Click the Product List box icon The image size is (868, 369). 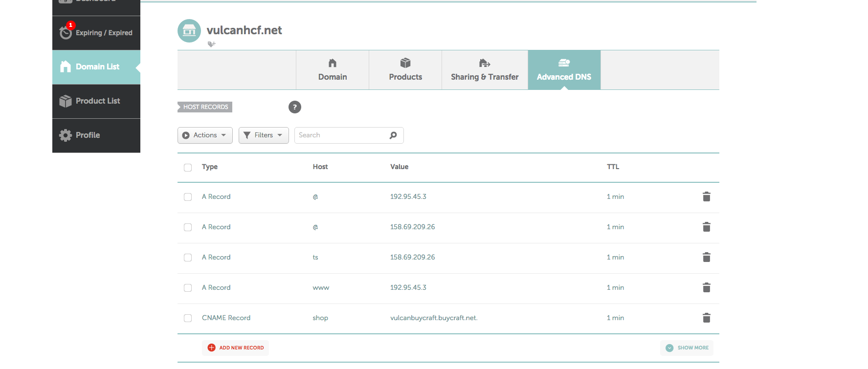[x=66, y=101]
